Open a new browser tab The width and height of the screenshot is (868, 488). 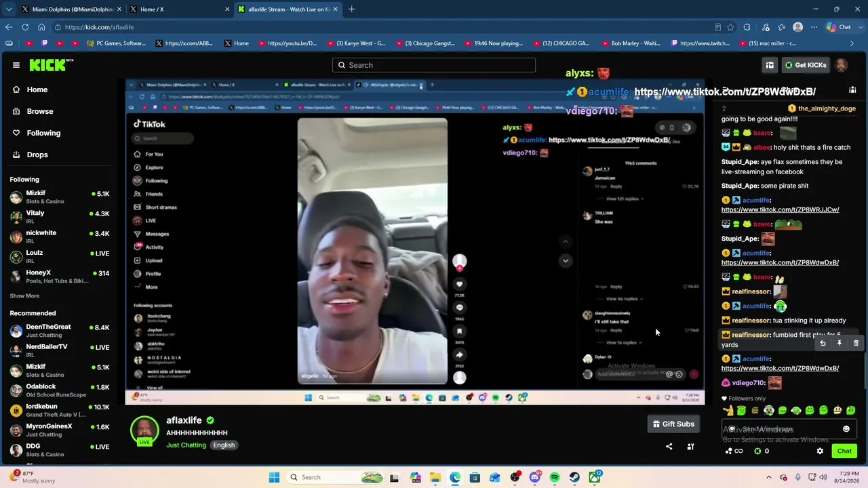pos(351,9)
